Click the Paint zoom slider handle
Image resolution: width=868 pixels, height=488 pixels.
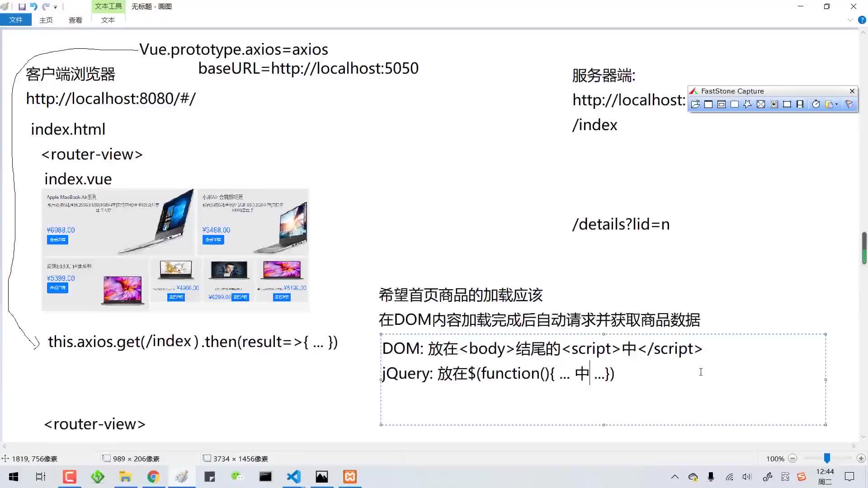tap(827, 458)
